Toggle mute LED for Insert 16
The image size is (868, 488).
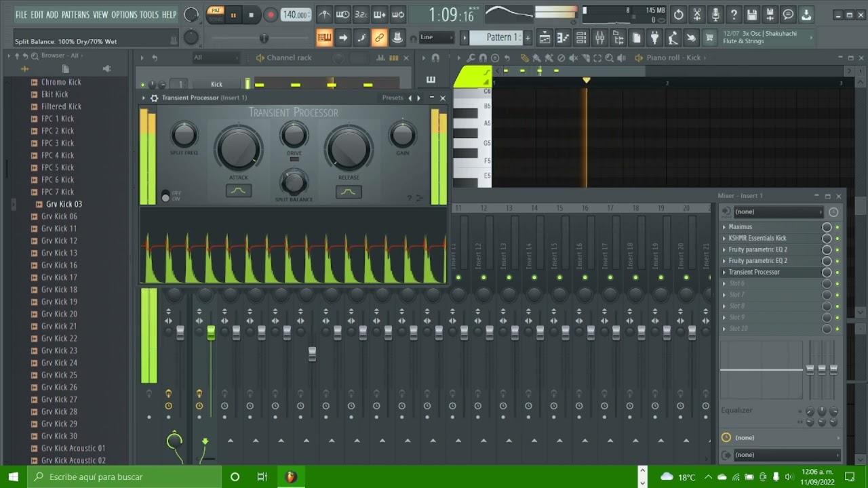tap(585, 277)
